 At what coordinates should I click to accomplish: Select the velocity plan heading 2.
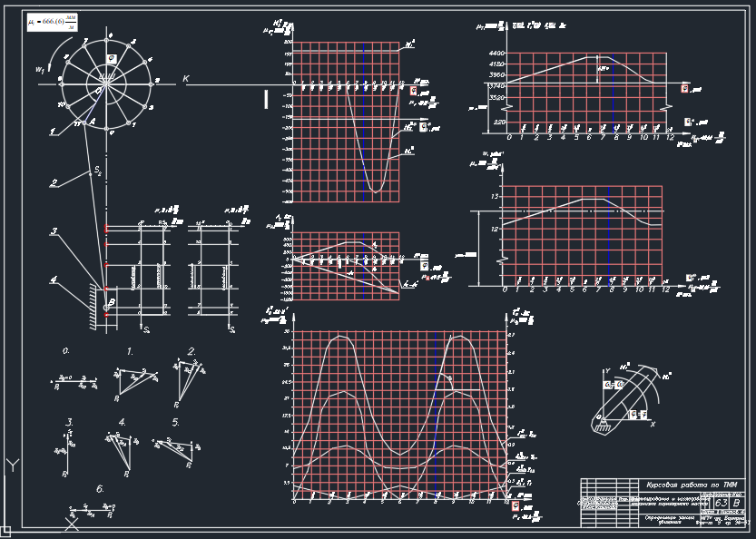pos(191,351)
